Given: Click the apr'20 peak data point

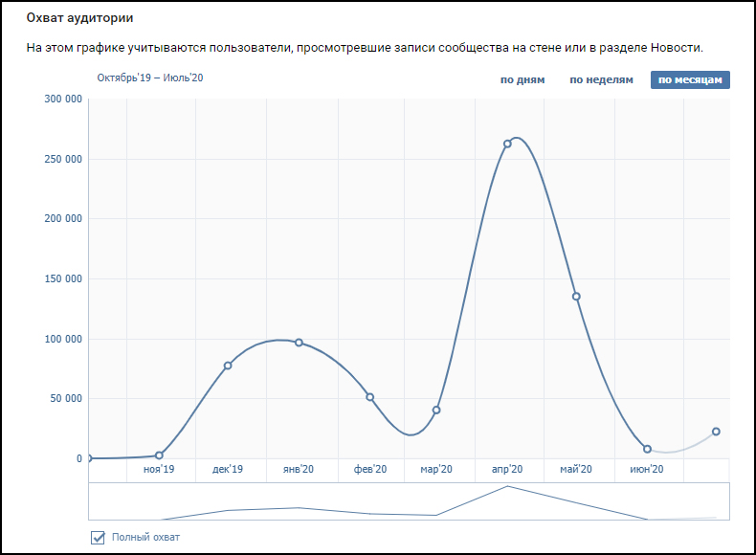Looking at the screenshot, I should click(507, 144).
